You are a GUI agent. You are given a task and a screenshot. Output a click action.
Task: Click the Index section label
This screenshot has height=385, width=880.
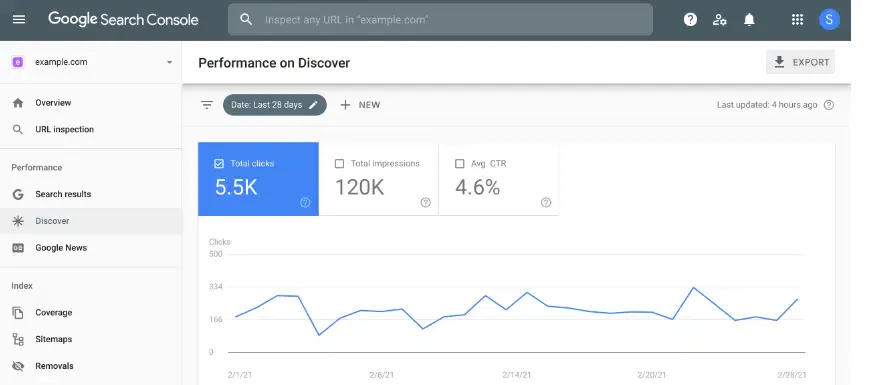click(22, 286)
